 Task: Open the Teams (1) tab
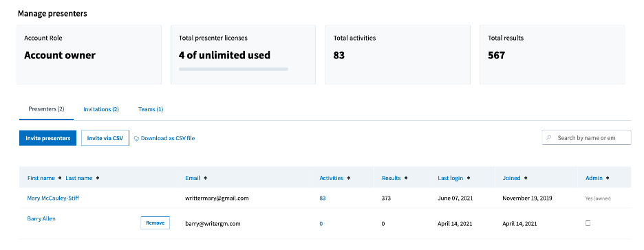(x=151, y=109)
